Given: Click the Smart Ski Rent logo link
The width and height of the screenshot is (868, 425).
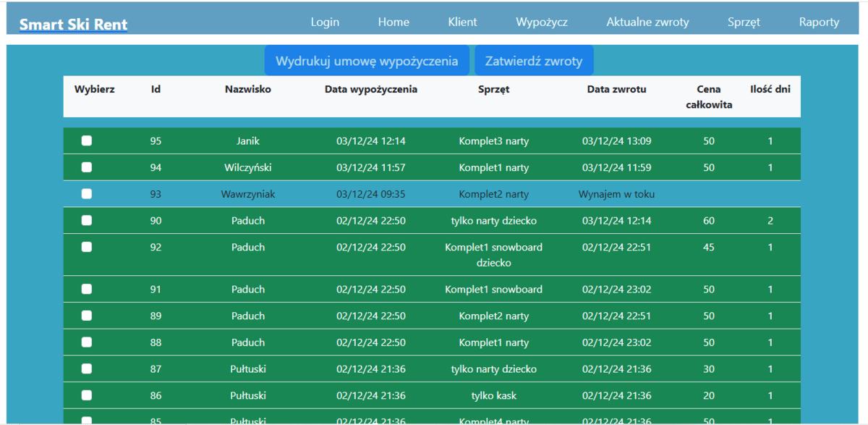Looking at the screenshot, I should [x=73, y=24].
